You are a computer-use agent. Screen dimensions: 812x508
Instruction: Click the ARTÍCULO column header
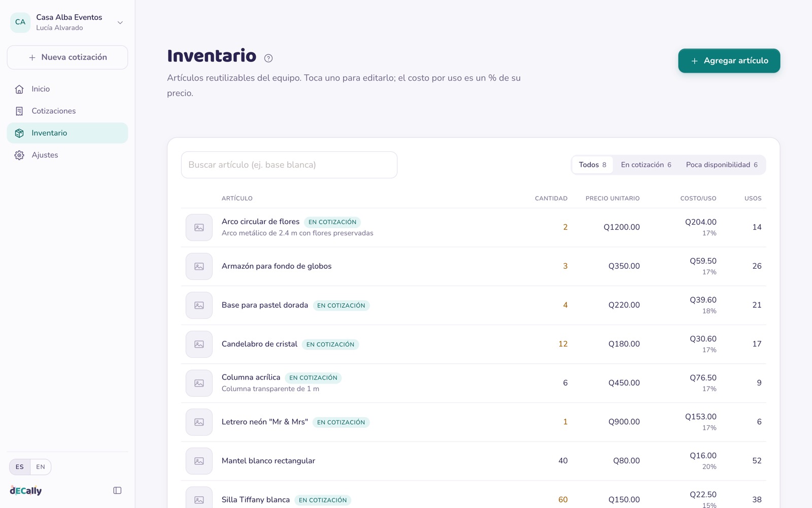pyautogui.click(x=237, y=199)
